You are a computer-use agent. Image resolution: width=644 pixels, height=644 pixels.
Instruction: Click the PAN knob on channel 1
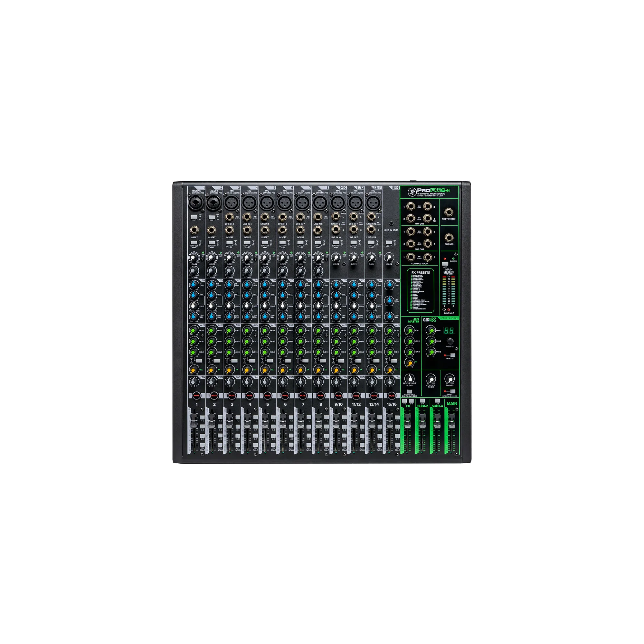194,381
